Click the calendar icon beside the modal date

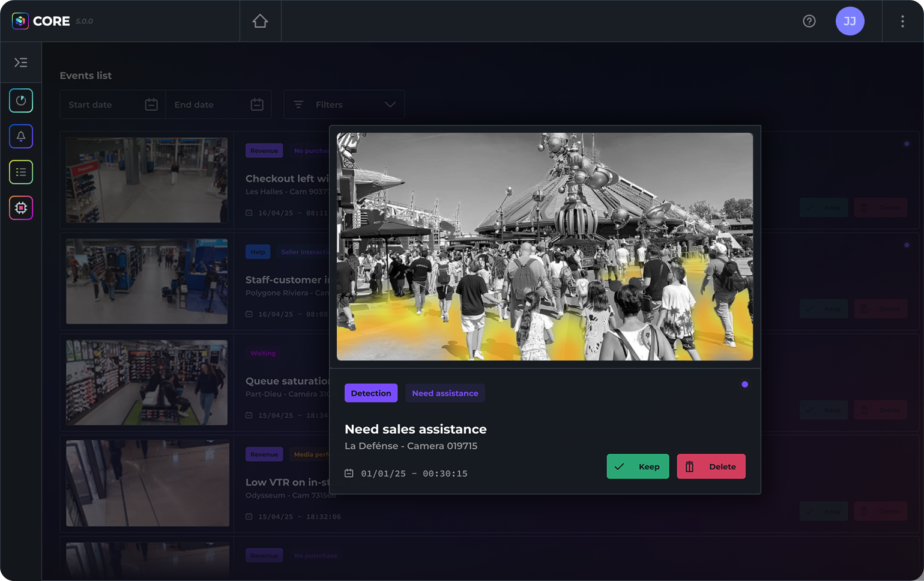click(x=349, y=473)
